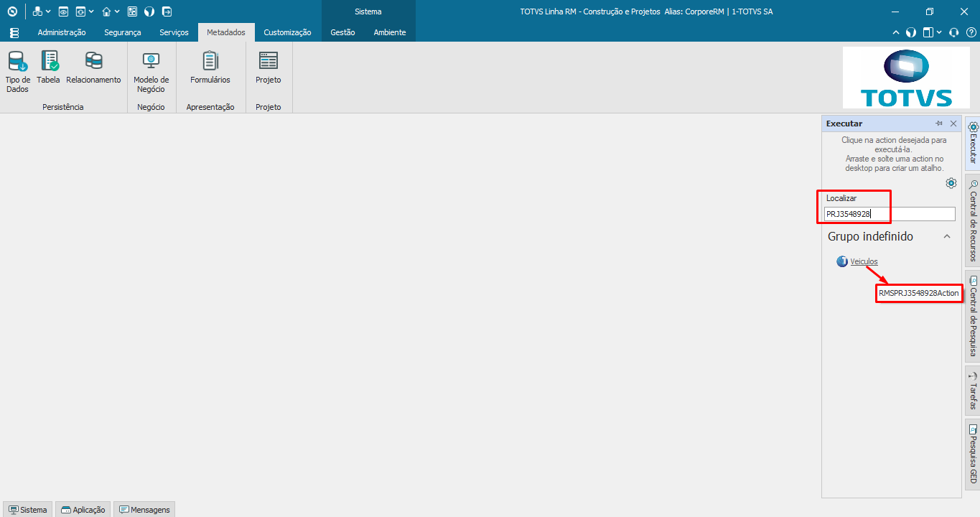This screenshot has width=980, height=517.
Task: Switch to the Sistema bottom tab
Action: pyautogui.click(x=27, y=510)
